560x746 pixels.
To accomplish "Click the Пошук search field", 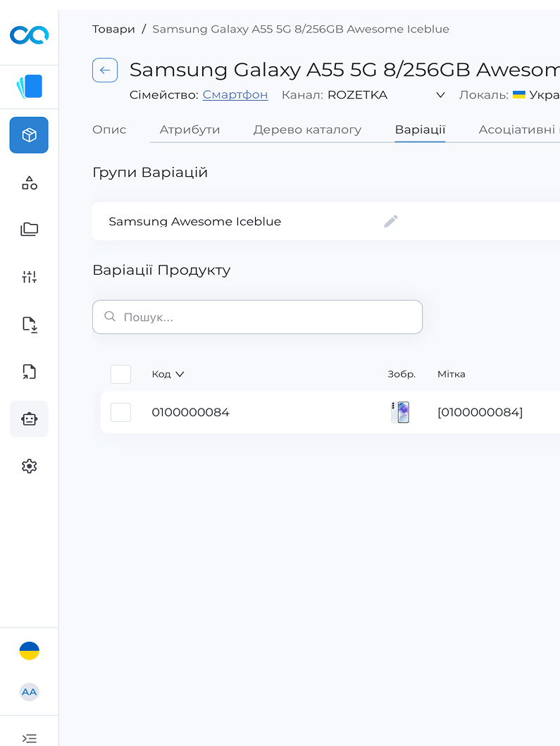I will (x=257, y=317).
